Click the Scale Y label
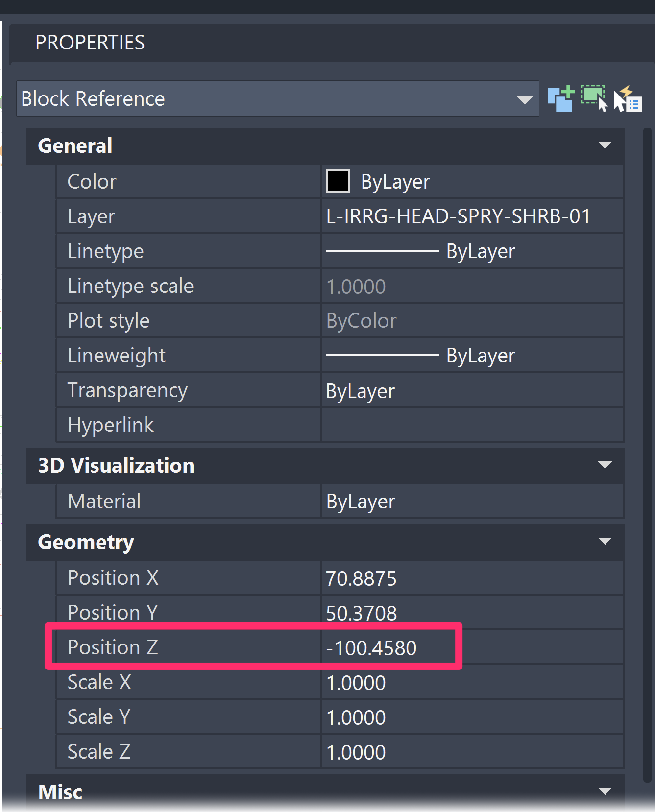655x812 pixels. click(99, 717)
